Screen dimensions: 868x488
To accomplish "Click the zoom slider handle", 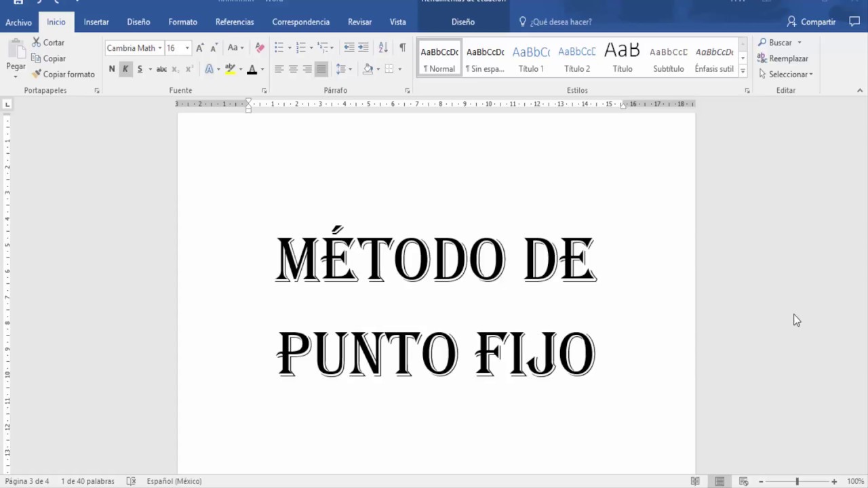I will [797, 481].
